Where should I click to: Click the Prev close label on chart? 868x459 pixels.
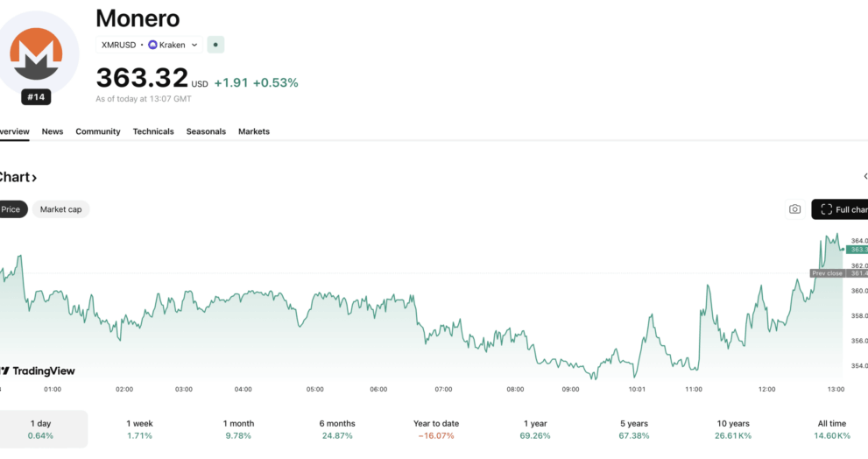827,273
